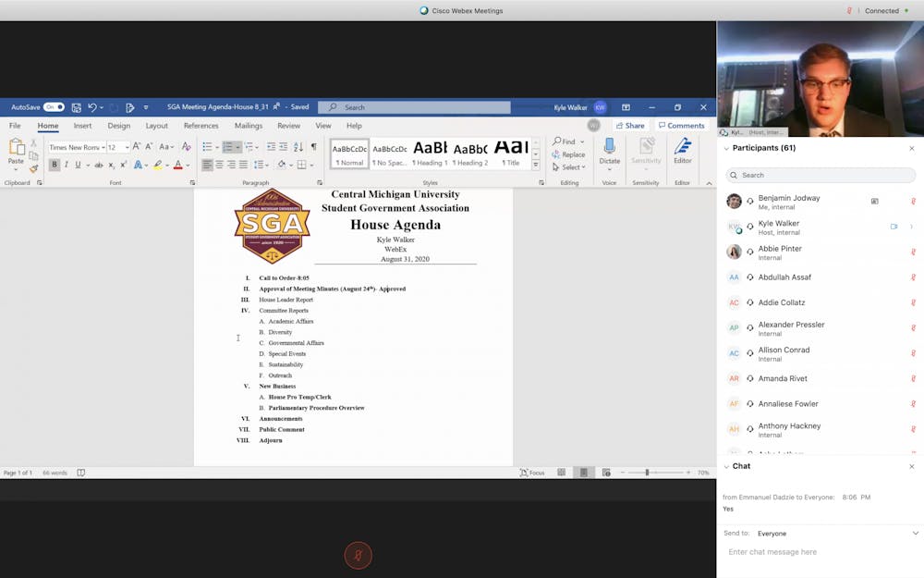This screenshot has width=924, height=578.
Task: Click the center align paragraph icon
Action: click(219, 165)
